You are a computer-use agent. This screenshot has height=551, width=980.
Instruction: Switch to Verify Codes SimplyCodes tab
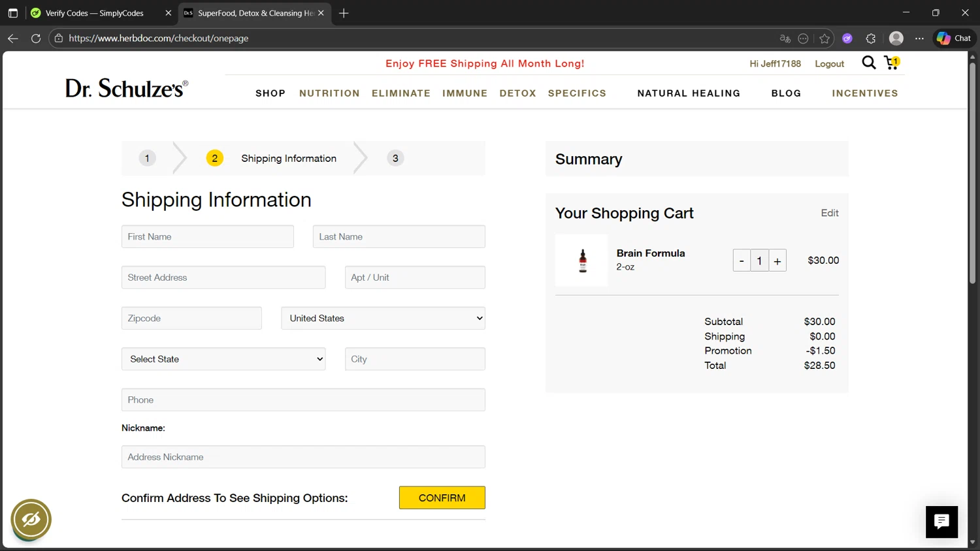pos(95,13)
